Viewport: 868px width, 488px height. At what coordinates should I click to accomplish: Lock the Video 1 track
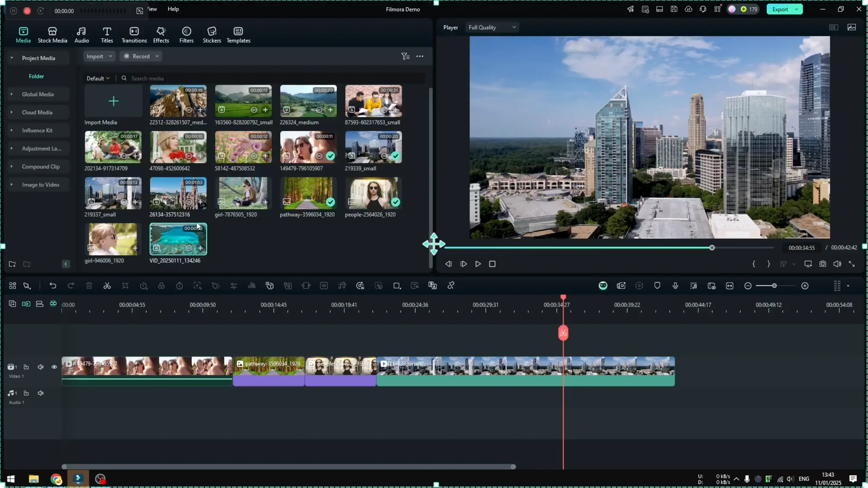click(x=26, y=367)
